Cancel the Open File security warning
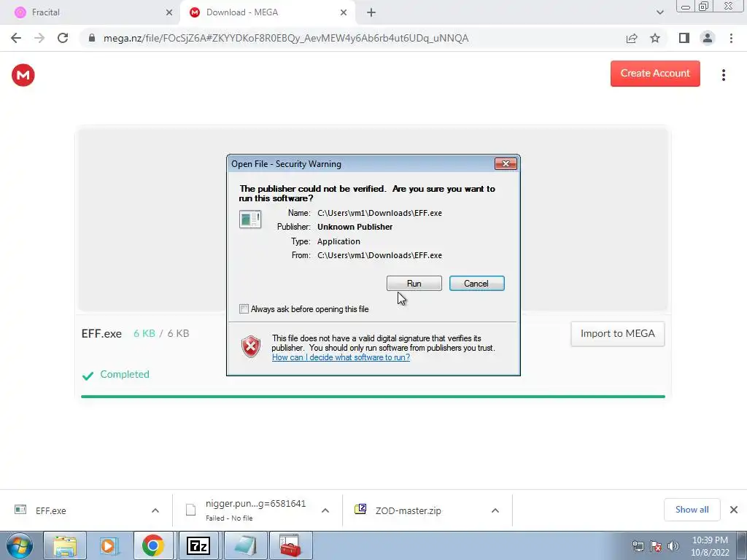747x560 pixels. pos(476,284)
